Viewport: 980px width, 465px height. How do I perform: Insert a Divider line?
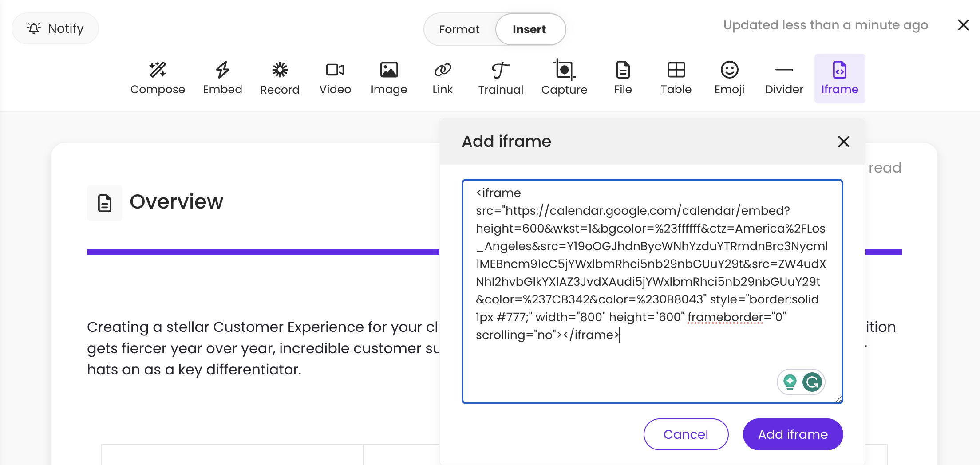click(784, 78)
